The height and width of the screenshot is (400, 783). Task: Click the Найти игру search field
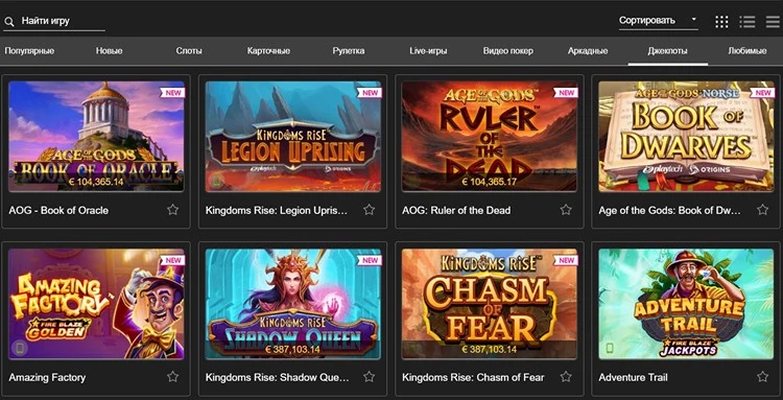60,21
